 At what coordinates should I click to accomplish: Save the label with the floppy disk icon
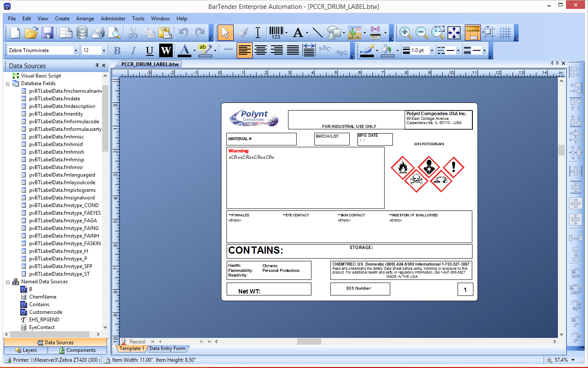(x=47, y=33)
